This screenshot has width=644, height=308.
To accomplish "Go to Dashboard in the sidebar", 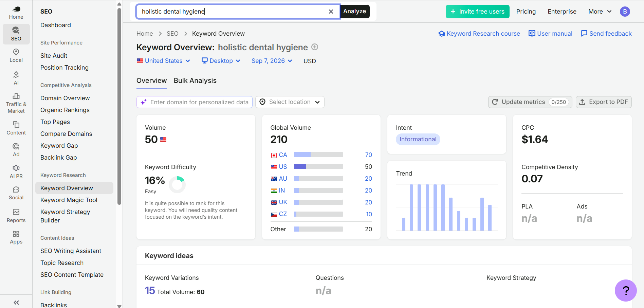I will click(56, 25).
